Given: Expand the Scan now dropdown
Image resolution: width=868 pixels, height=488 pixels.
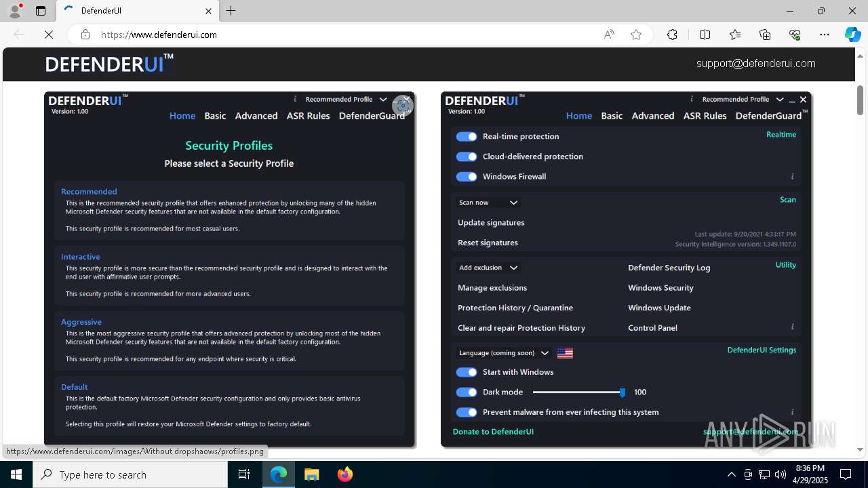Looking at the screenshot, I should pyautogui.click(x=488, y=203).
